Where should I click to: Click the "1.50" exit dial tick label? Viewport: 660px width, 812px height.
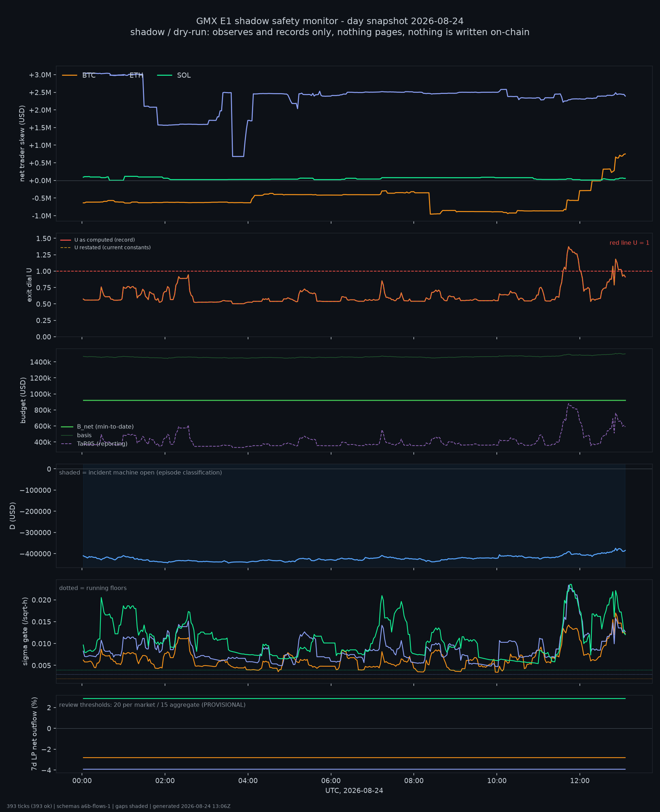coord(44,239)
